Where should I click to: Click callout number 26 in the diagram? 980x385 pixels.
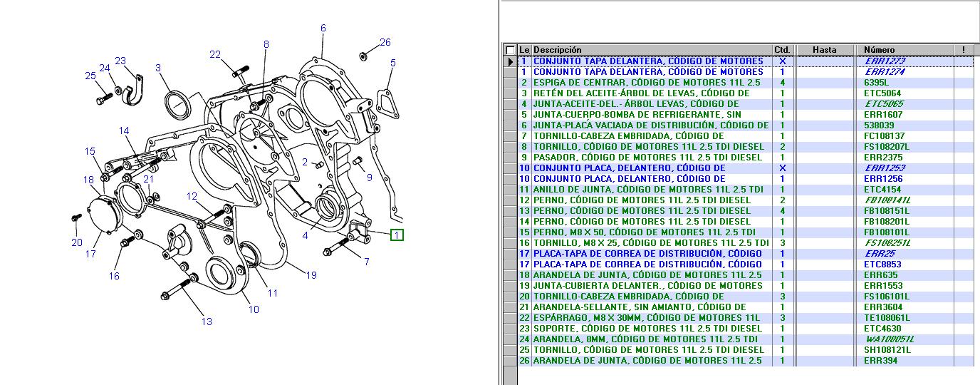(385, 42)
